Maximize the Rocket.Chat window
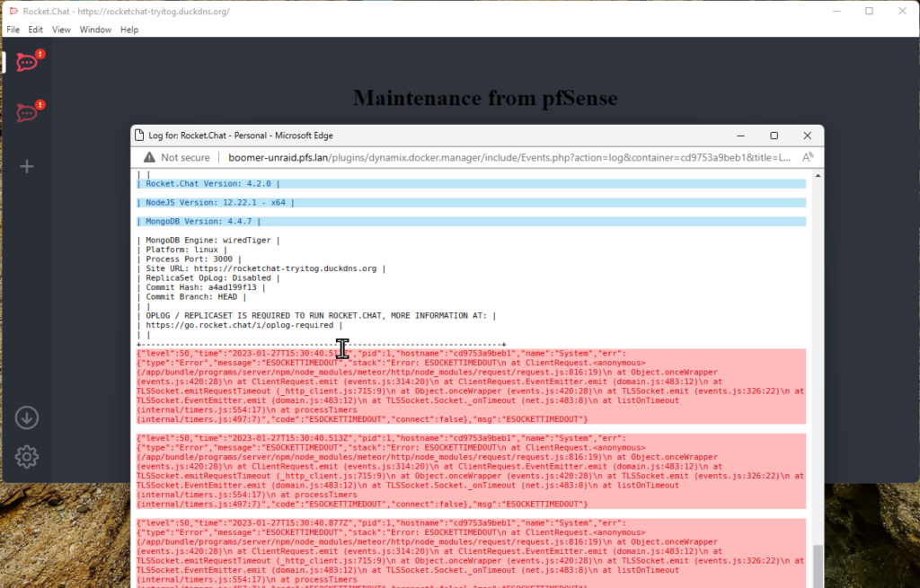The image size is (920, 588). point(869,11)
